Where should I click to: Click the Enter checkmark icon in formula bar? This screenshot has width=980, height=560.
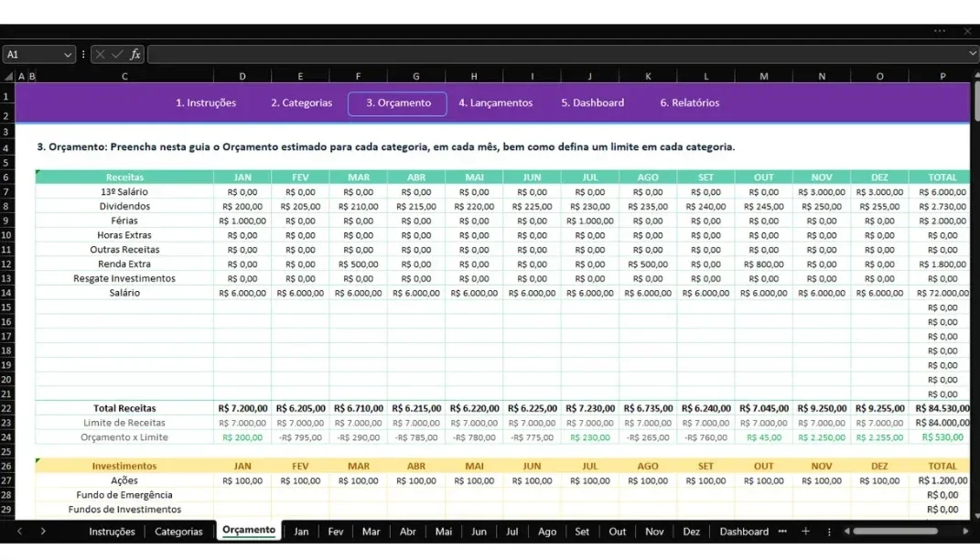click(x=117, y=54)
